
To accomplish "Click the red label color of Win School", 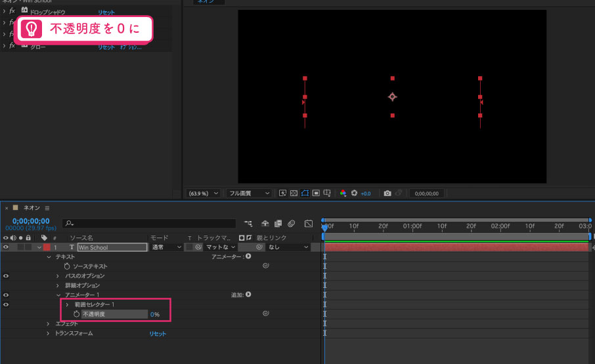I will click(x=47, y=247).
